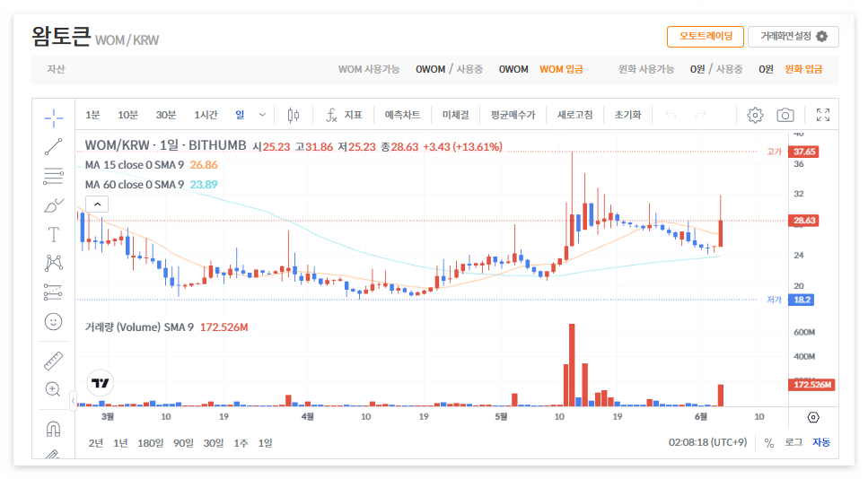
Task: Select the 30분 interval
Action: click(x=165, y=115)
